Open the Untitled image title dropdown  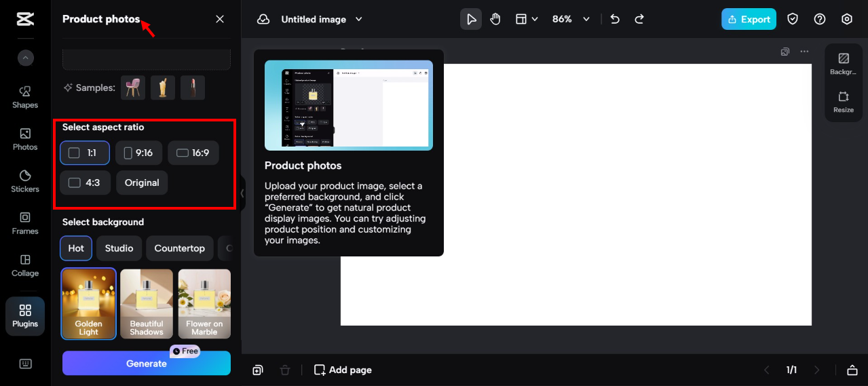click(322, 19)
